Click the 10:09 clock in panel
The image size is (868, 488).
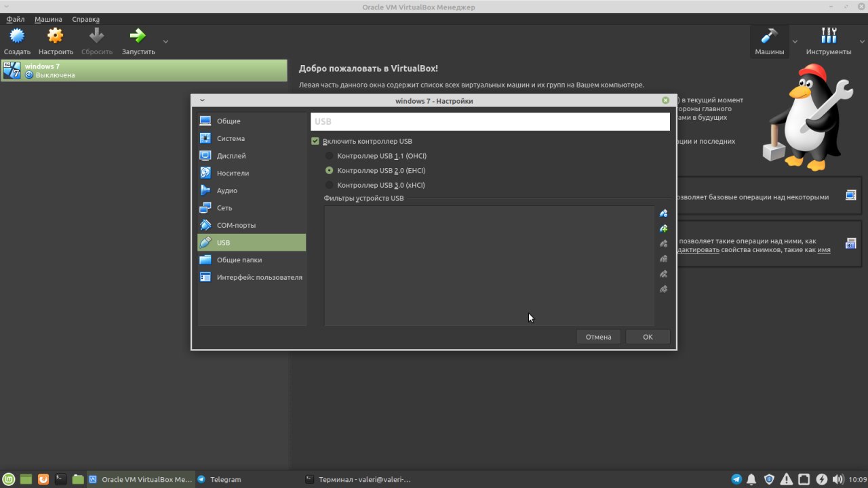[x=858, y=479]
